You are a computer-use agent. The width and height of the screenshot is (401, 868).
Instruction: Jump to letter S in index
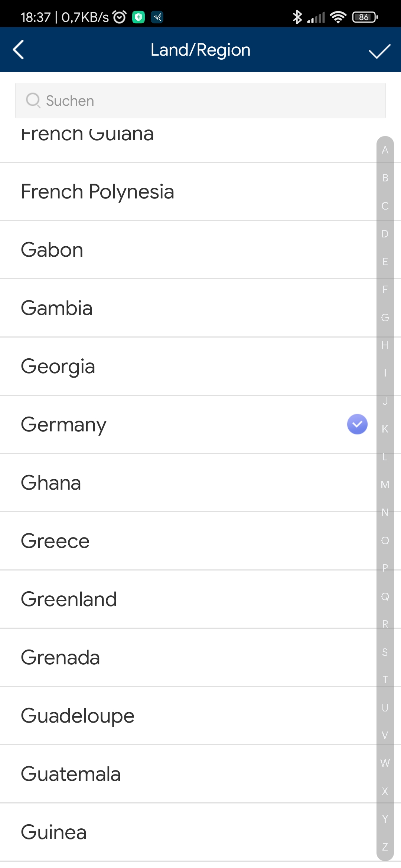pyautogui.click(x=385, y=652)
